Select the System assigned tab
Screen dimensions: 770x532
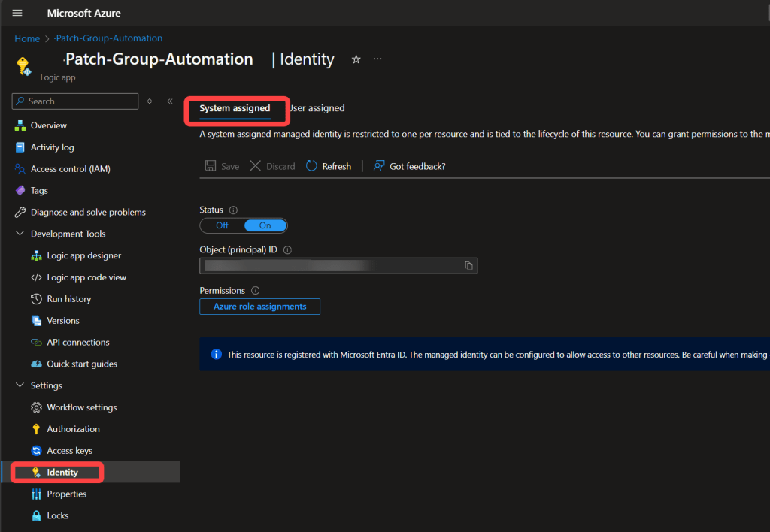pos(235,108)
